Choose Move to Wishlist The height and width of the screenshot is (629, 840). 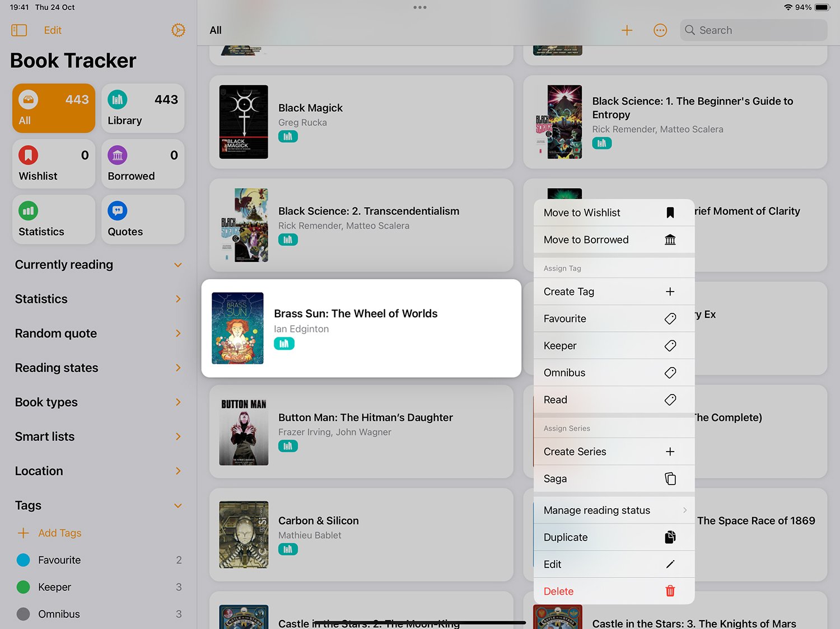click(x=614, y=213)
